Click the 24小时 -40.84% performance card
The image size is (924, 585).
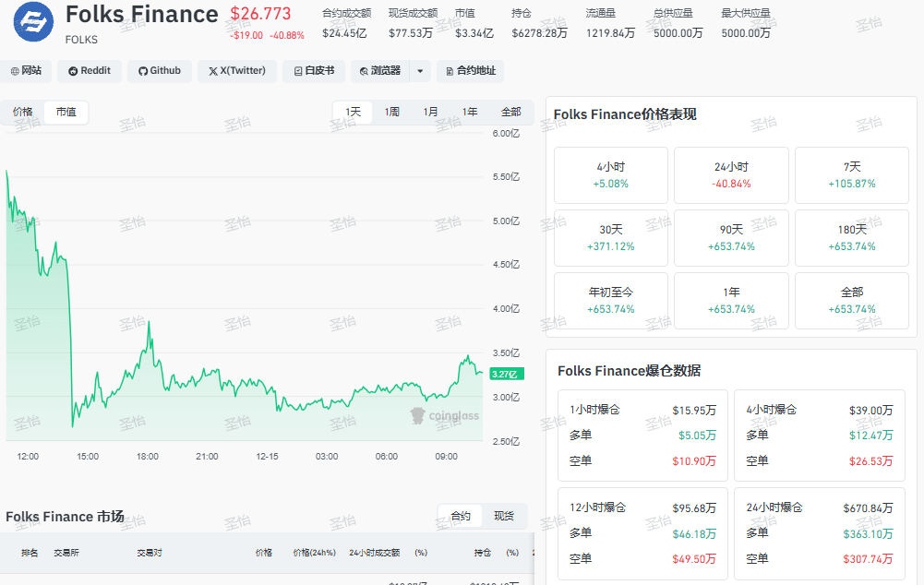click(731, 175)
